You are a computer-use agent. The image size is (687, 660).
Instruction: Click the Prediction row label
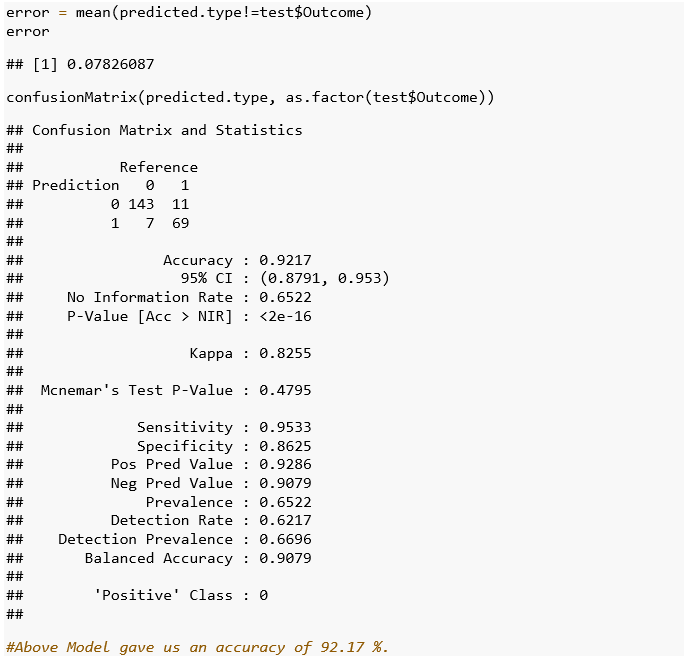point(75,185)
